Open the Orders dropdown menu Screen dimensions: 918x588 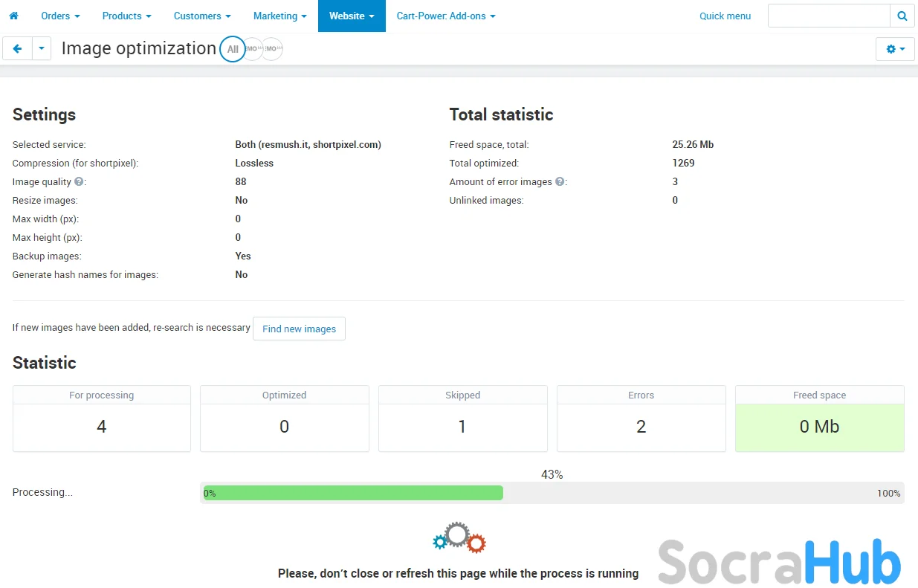60,16
